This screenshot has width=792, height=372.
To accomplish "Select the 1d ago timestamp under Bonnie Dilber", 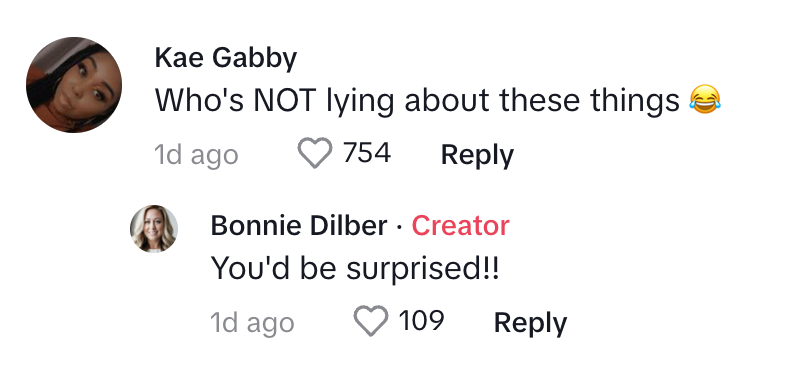I will pos(252,322).
